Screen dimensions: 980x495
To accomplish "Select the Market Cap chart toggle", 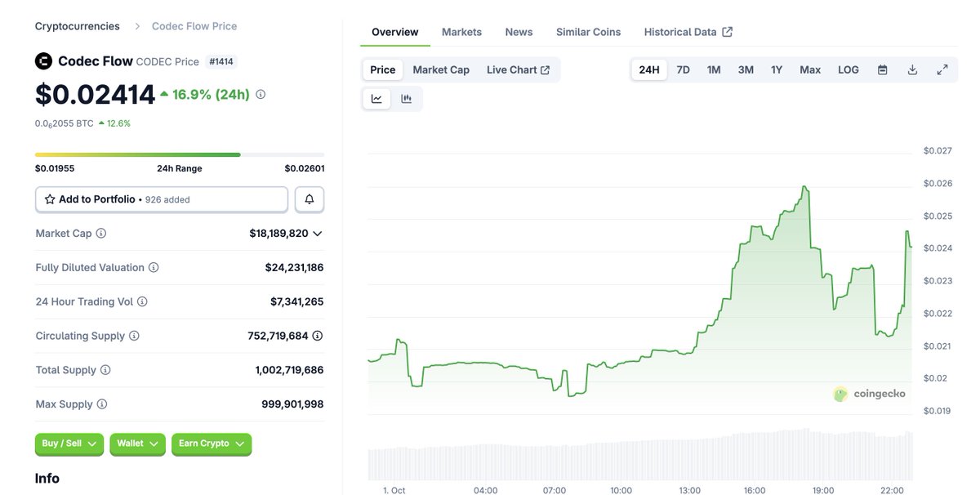I will pyautogui.click(x=441, y=70).
